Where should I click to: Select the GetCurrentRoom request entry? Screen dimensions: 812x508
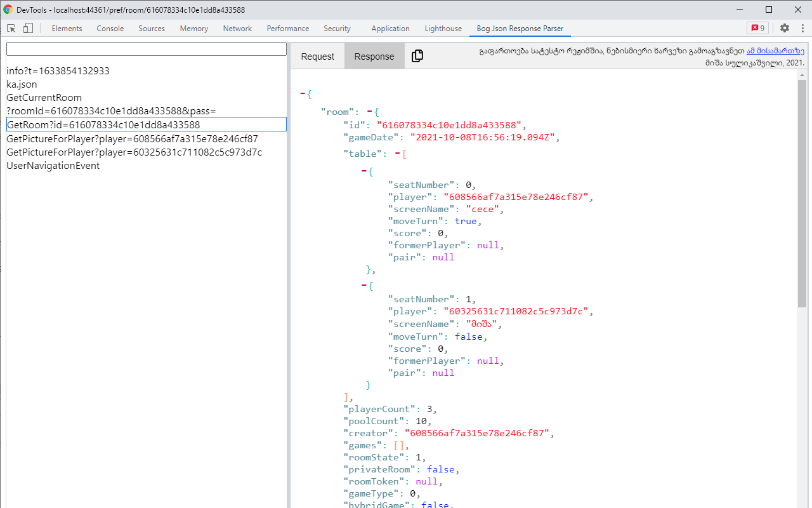44,97
